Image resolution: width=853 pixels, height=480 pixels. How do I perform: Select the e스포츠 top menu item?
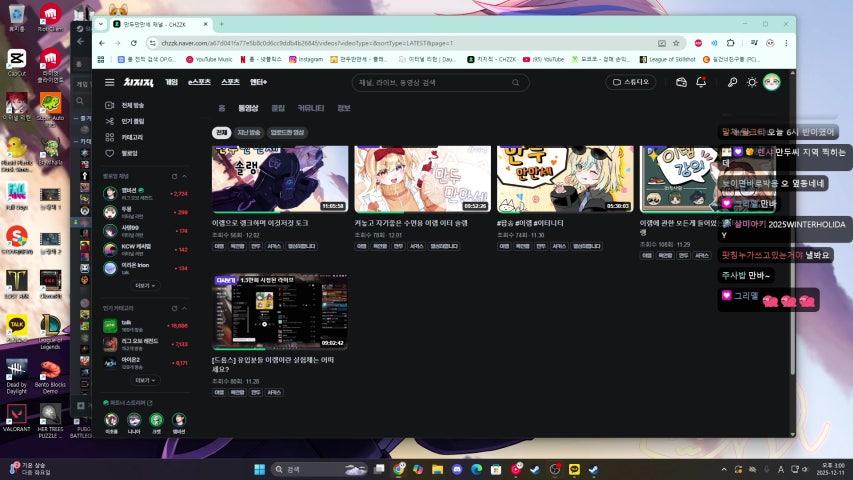(199, 82)
